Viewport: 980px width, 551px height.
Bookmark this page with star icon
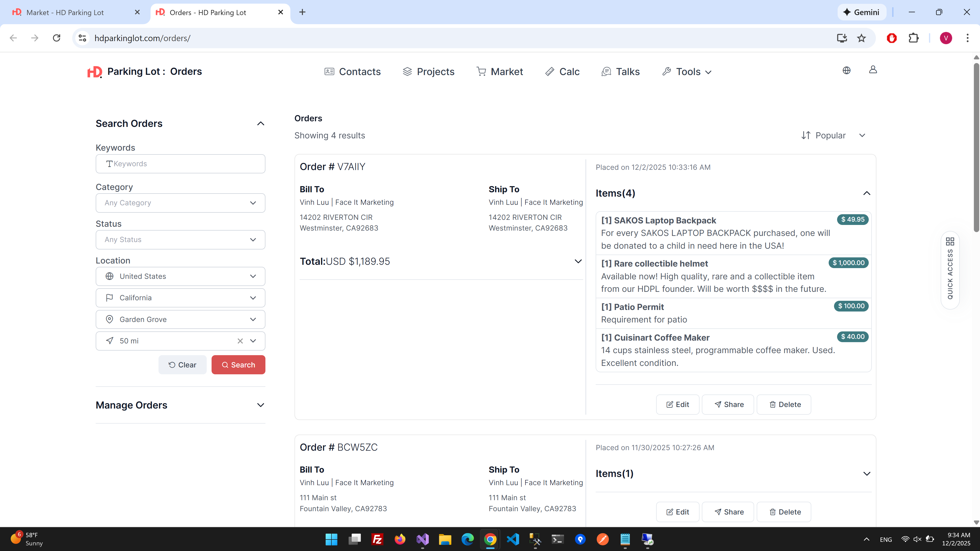click(861, 38)
